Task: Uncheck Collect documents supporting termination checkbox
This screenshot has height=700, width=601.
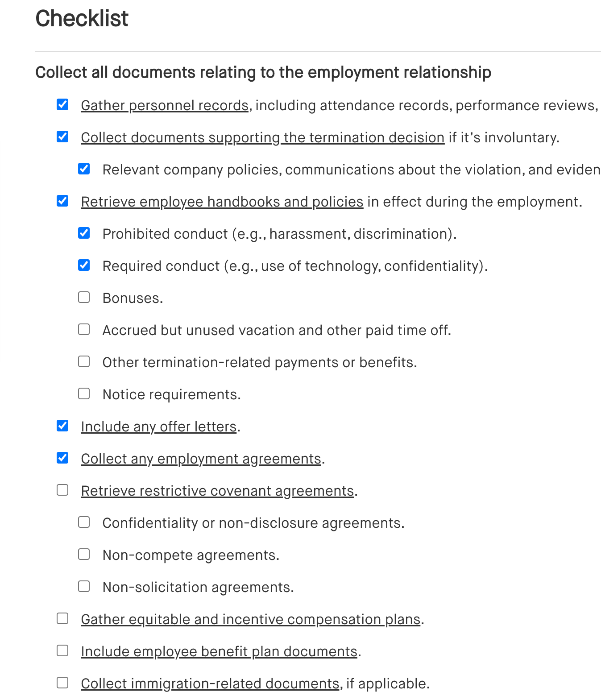Action: point(62,137)
